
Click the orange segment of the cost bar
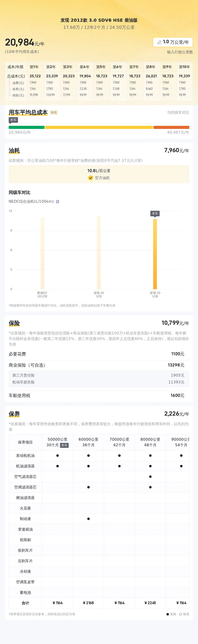coord(171,127)
